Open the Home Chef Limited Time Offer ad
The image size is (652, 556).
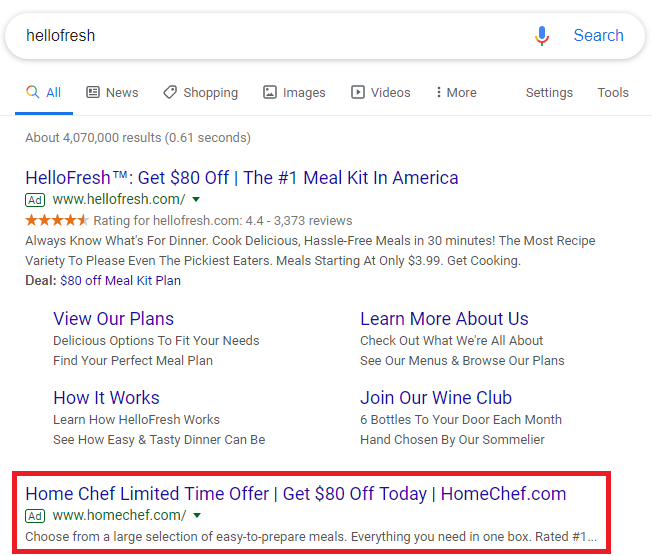pos(296,493)
